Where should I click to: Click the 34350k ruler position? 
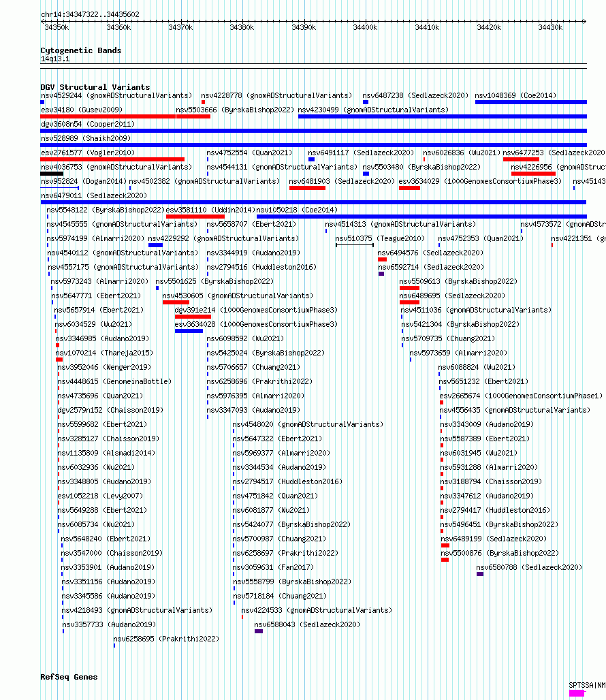[57, 28]
